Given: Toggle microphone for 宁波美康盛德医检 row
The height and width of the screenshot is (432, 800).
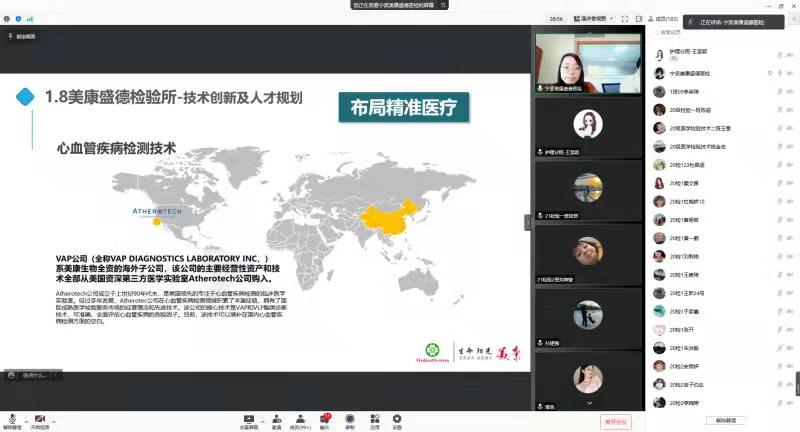Looking at the screenshot, I should click(780, 73).
